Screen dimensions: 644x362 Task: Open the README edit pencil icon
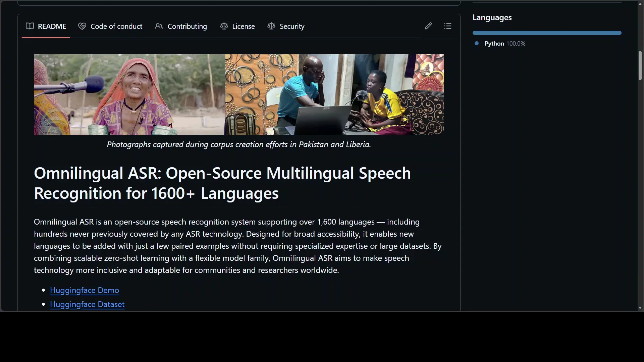[x=428, y=26]
